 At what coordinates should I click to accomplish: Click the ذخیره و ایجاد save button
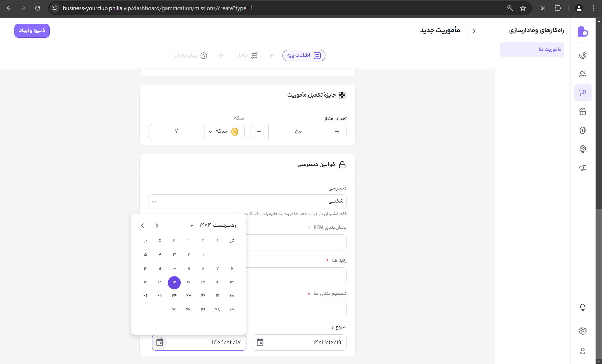coord(32,31)
